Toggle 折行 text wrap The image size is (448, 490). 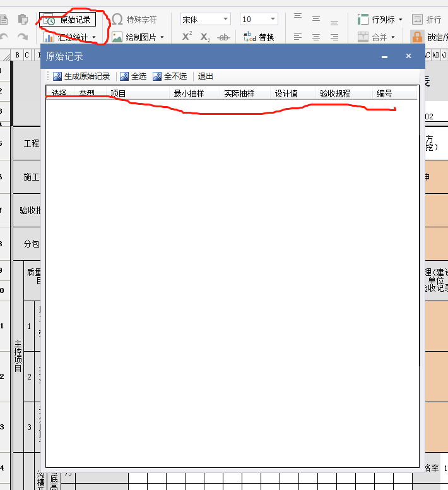click(427, 20)
